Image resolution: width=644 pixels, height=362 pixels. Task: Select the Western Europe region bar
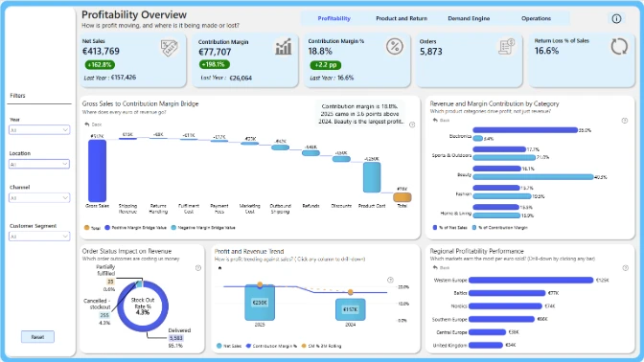coord(531,281)
